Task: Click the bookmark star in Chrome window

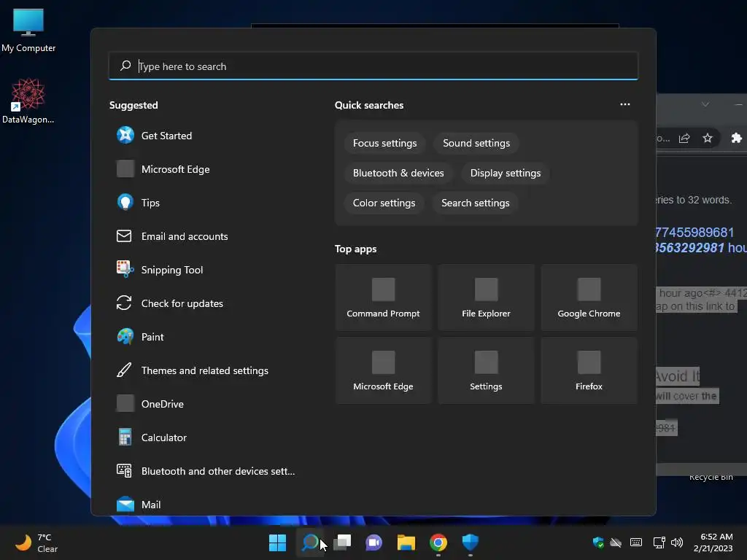Action: pyautogui.click(x=708, y=138)
